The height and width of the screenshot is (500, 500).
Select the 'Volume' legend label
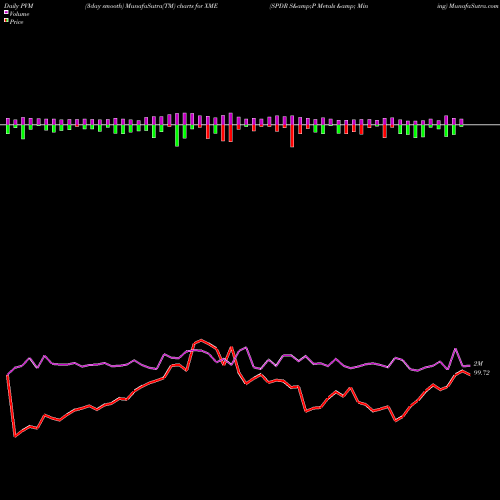click(x=19, y=14)
